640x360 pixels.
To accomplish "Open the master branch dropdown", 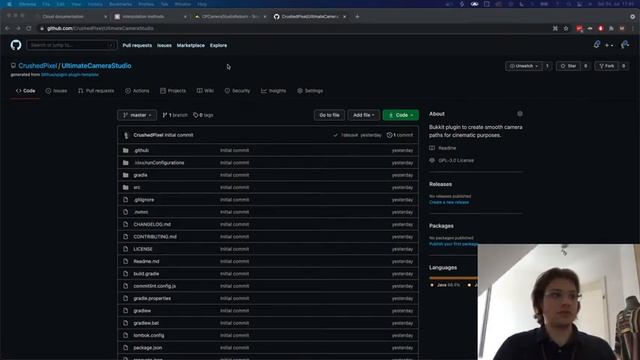I will click(x=137, y=115).
